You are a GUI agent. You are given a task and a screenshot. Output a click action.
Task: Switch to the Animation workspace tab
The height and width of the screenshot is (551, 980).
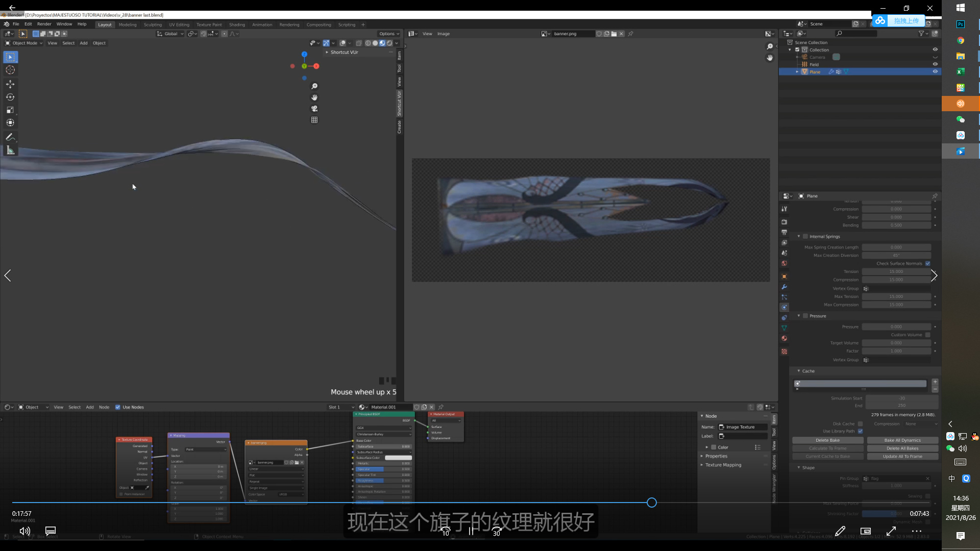tap(262, 24)
